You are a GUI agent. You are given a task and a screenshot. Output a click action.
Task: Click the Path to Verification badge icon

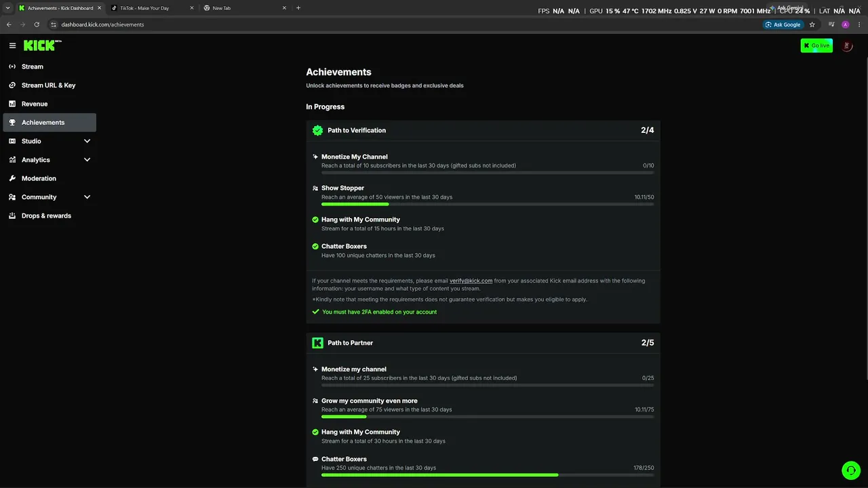click(317, 130)
